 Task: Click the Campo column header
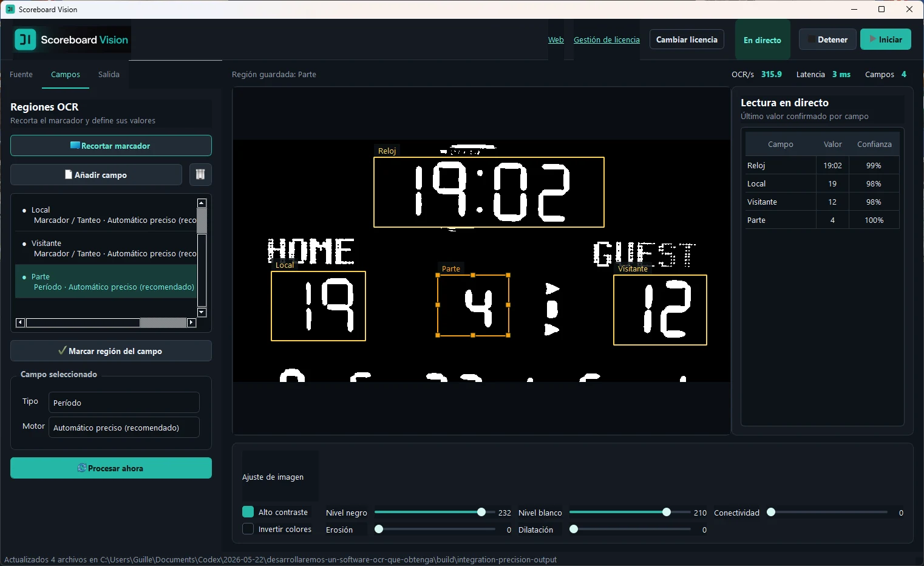[781, 144]
